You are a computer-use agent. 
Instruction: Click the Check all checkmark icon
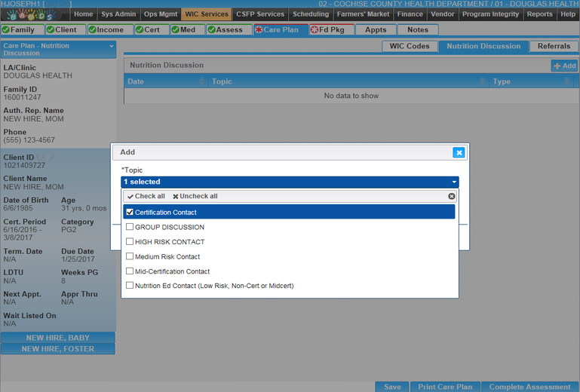click(130, 196)
